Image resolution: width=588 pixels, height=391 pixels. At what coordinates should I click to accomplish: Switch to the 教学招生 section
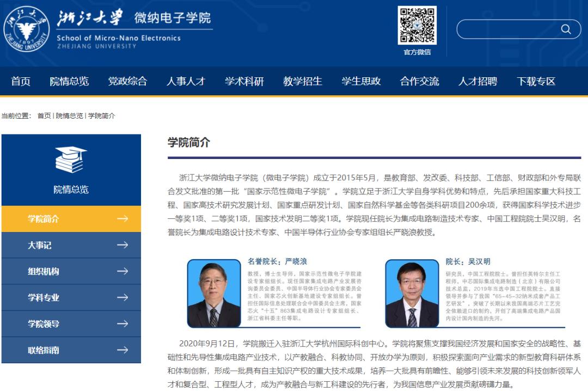click(303, 81)
